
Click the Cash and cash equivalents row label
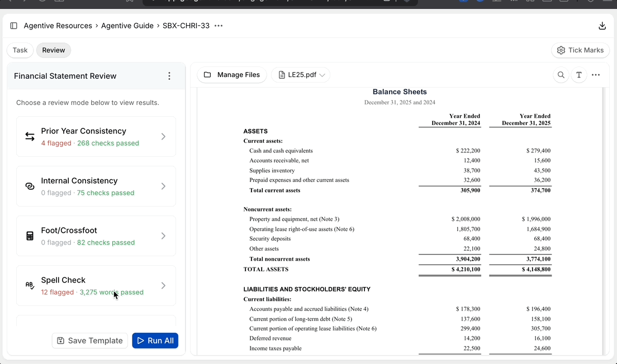[281, 151]
